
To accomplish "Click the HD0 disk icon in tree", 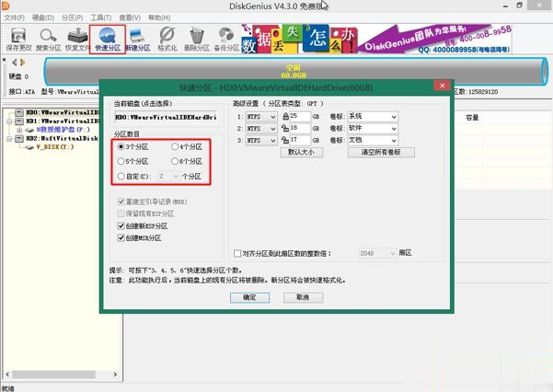I will click(x=19, y=112).
